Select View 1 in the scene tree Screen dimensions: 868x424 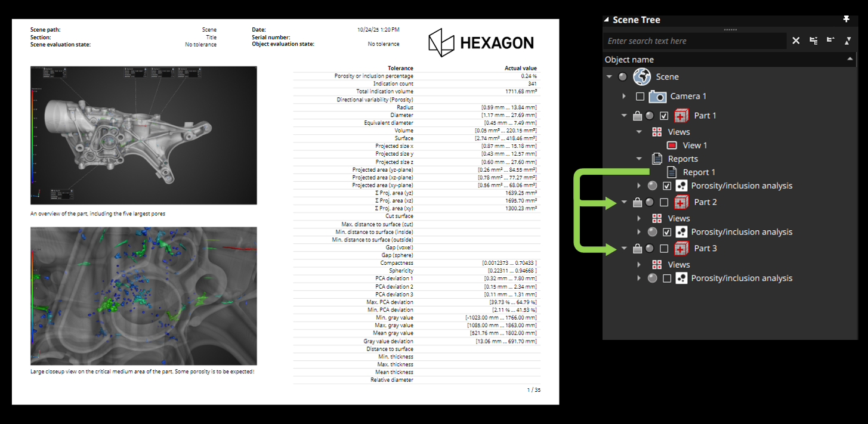coord(694,145)
